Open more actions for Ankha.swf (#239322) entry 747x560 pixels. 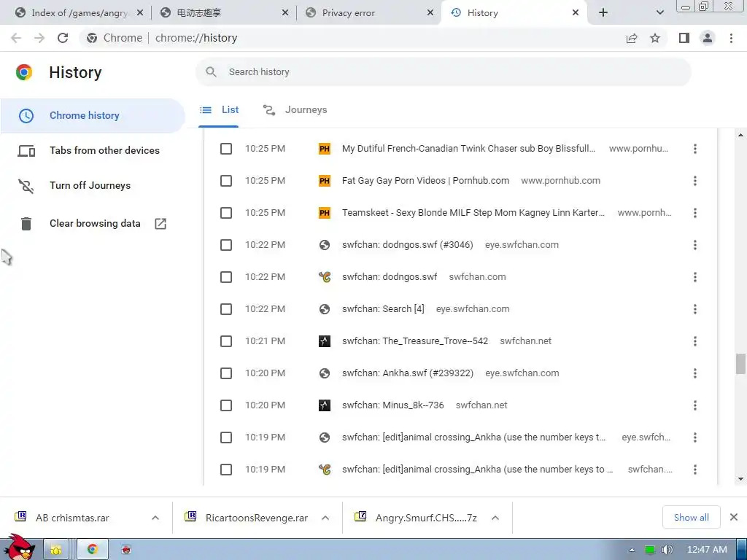[695, 373]
